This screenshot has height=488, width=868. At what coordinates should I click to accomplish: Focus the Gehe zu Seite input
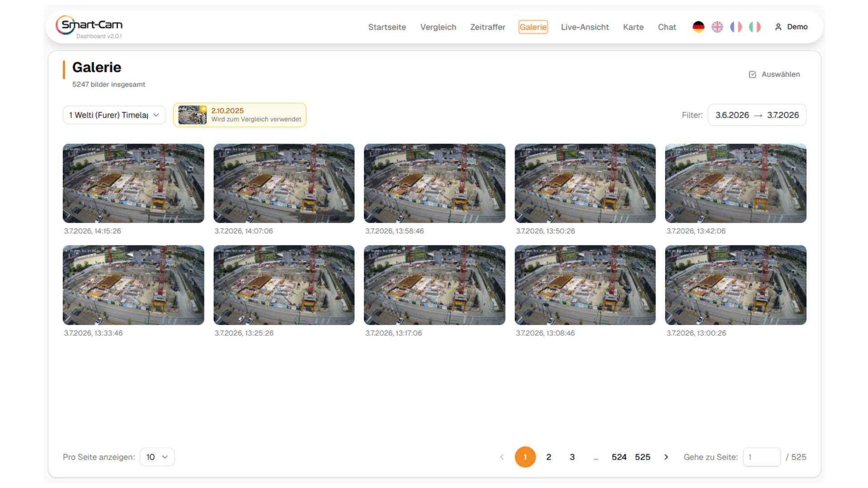762,457
